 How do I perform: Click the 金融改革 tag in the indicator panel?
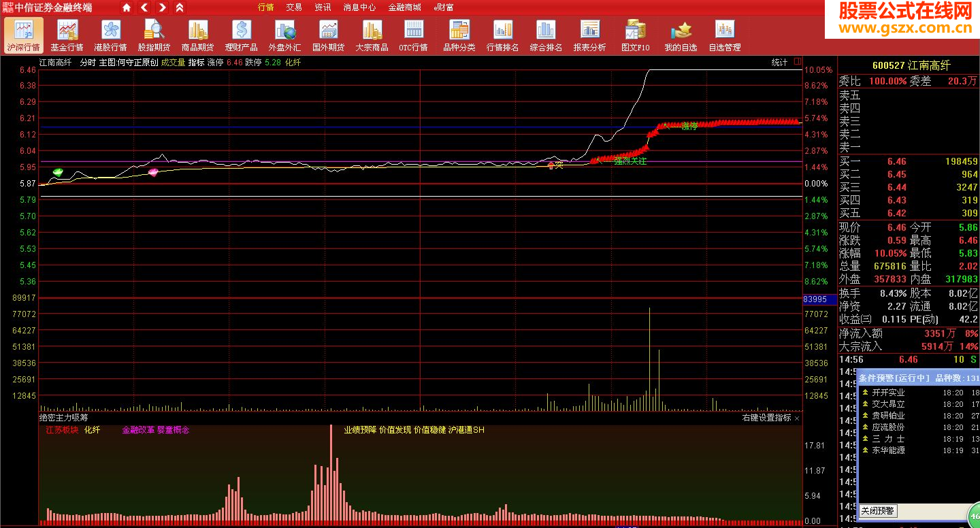point(138,430)
